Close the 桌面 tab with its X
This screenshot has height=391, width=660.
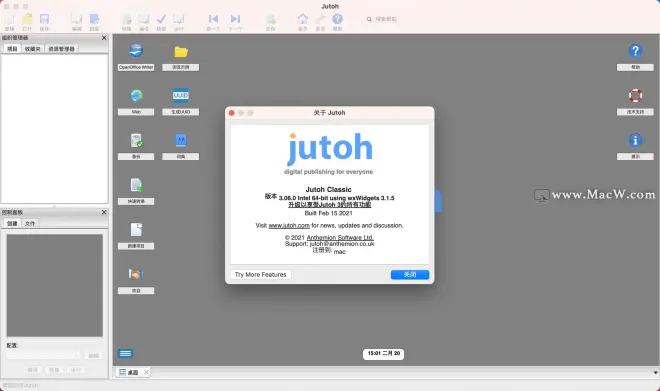click(x=146, y=372)
